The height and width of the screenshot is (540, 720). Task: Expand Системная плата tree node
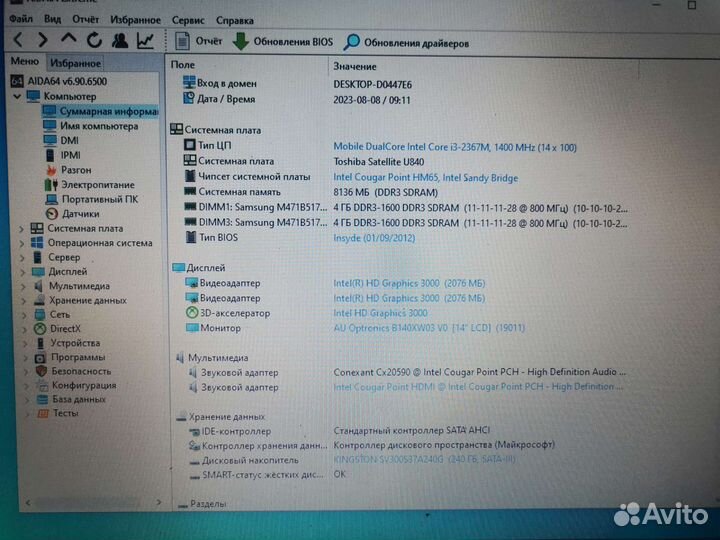pyautogui.click(x=22, y=228)
